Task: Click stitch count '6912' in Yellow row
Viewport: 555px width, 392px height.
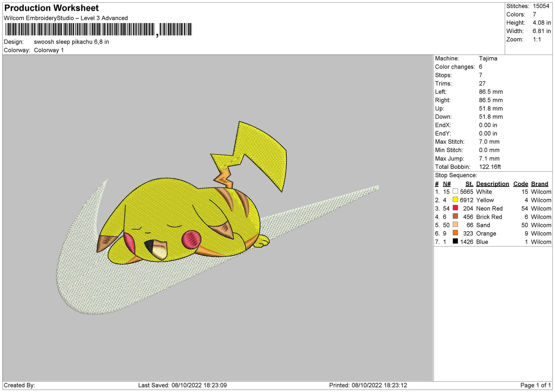Action: pos(467,200)
